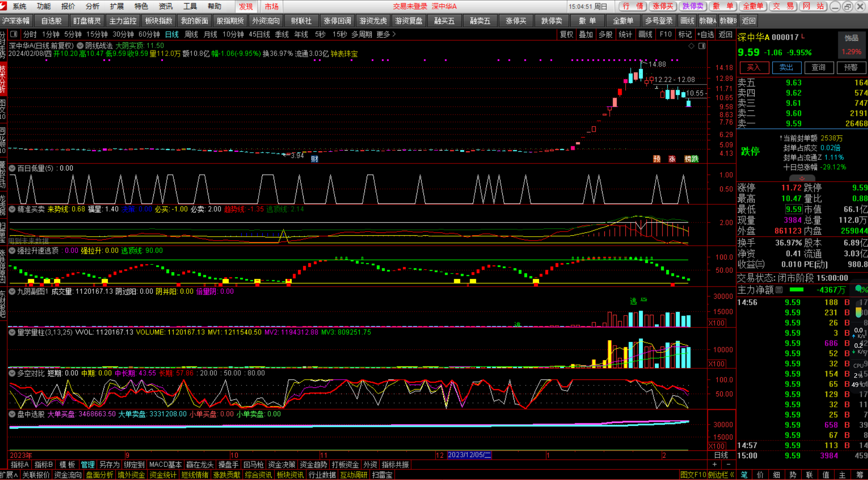Click the blue 卖出 sell button
This screenshot has height=480, width=868.
tap(786, 68)
